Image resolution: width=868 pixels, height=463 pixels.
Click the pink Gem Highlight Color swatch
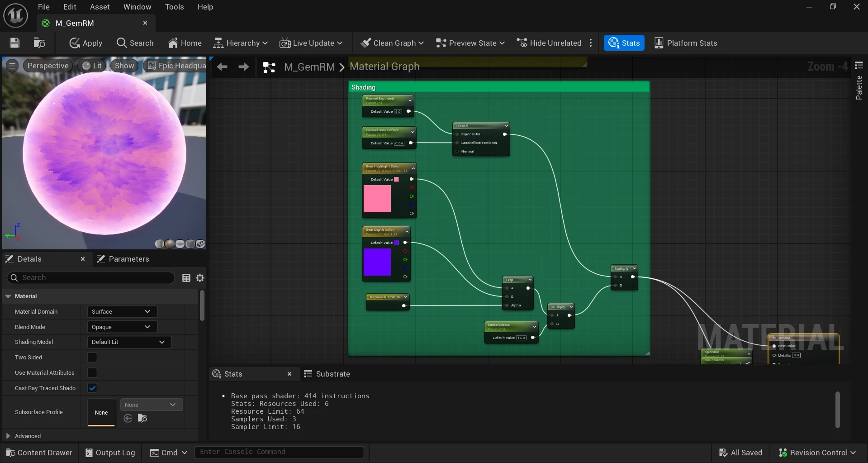(377, 199)
